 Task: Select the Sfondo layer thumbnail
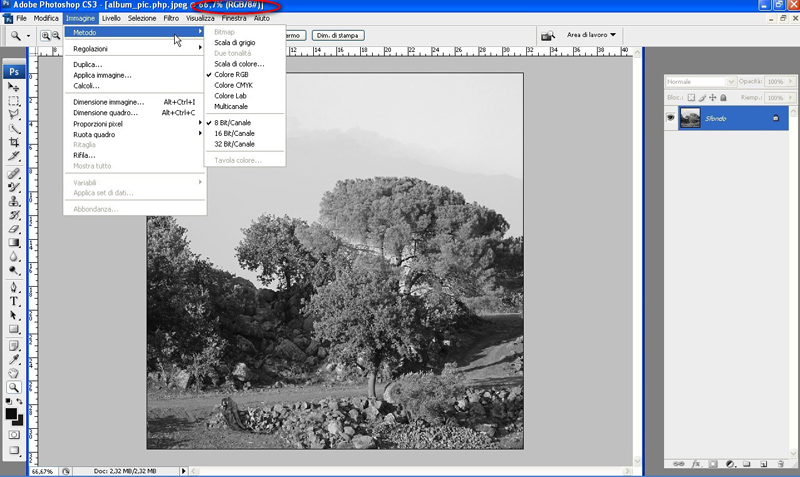689,118
